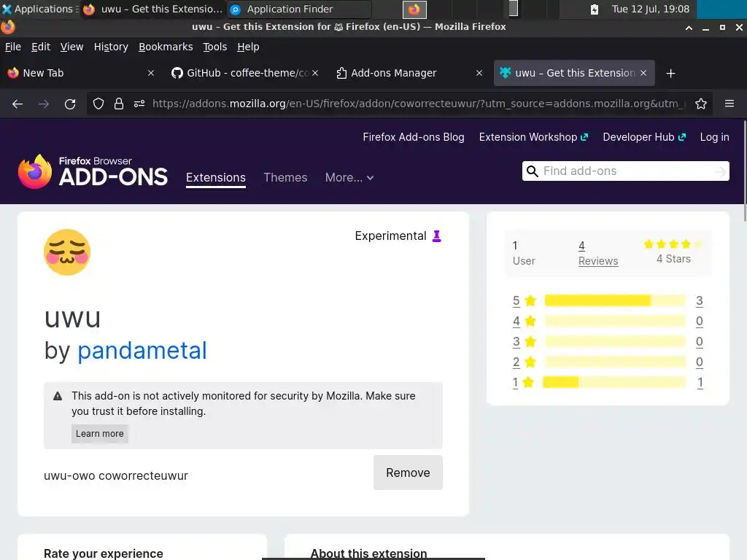Open author pandametal's profile

[x=142, y=351]
